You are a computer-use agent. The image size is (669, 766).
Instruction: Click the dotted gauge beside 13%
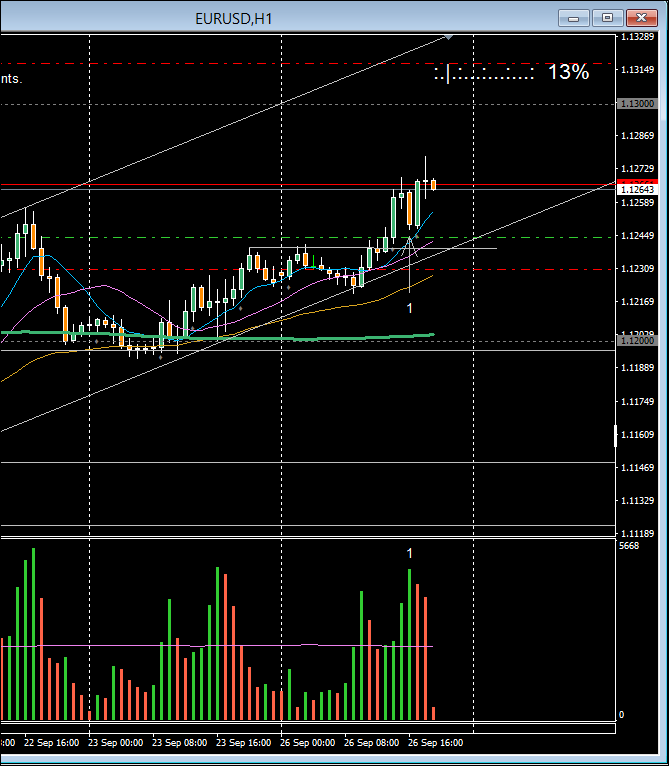click(484, 73)
